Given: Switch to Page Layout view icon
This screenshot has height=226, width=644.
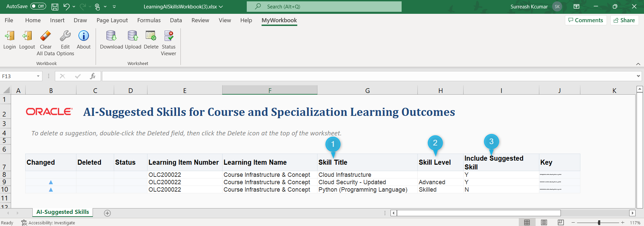Looking at the screenshot, I should coord(544,223).
